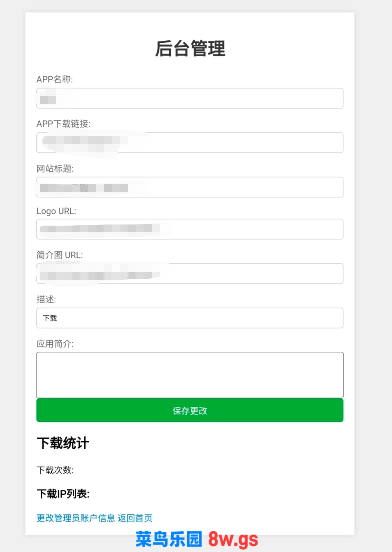Click inside the 应用简介 text area

[190, 375]
